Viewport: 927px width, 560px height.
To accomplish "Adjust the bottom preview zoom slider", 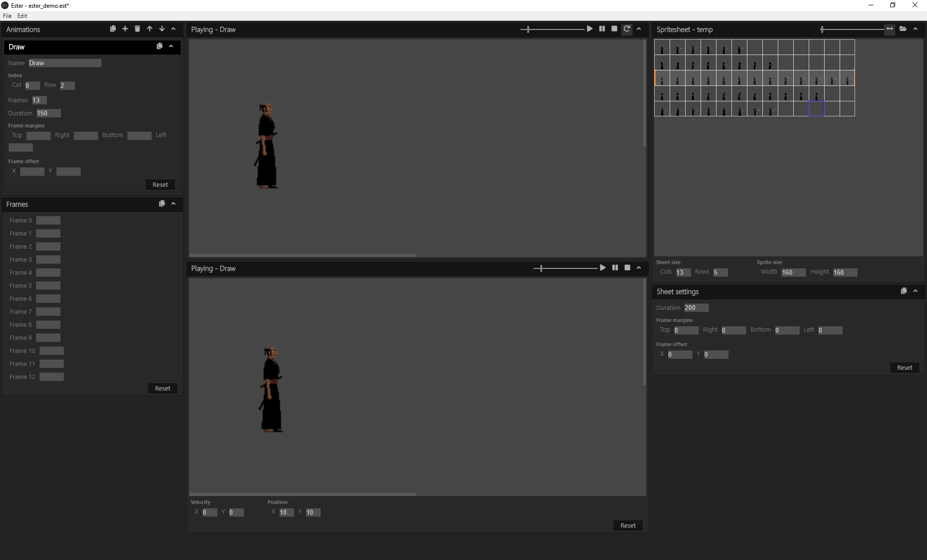I will (x=565, y=268).
